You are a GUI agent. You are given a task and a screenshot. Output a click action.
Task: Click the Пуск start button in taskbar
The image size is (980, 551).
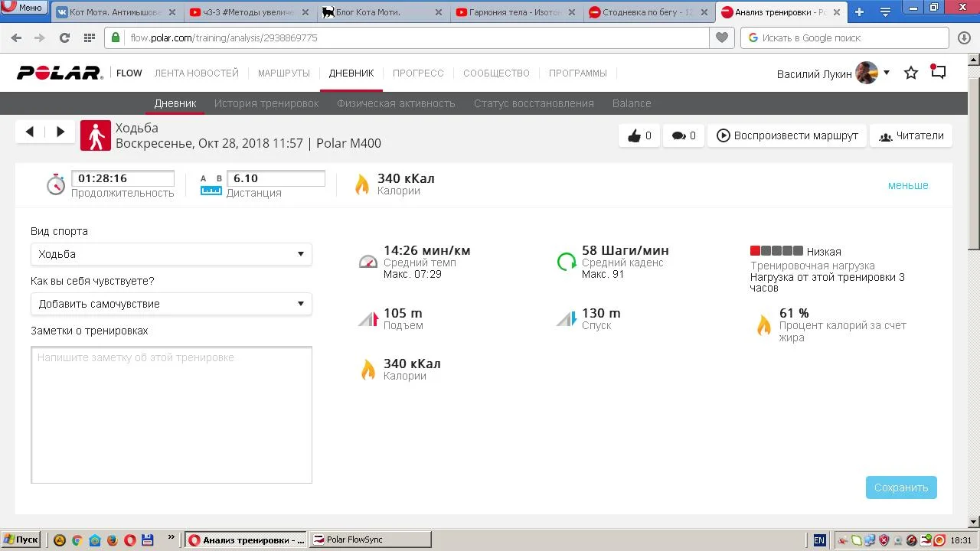[21, 540]
